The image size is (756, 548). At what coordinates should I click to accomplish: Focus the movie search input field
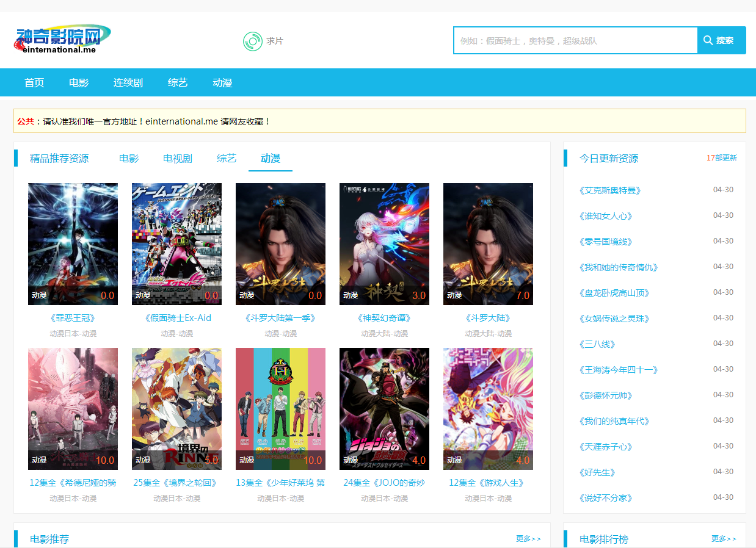coord(575,40)
